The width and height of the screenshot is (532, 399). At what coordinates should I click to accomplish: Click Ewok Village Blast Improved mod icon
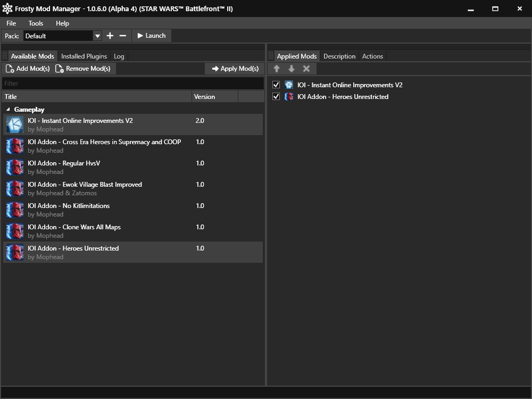click(15, 189)
